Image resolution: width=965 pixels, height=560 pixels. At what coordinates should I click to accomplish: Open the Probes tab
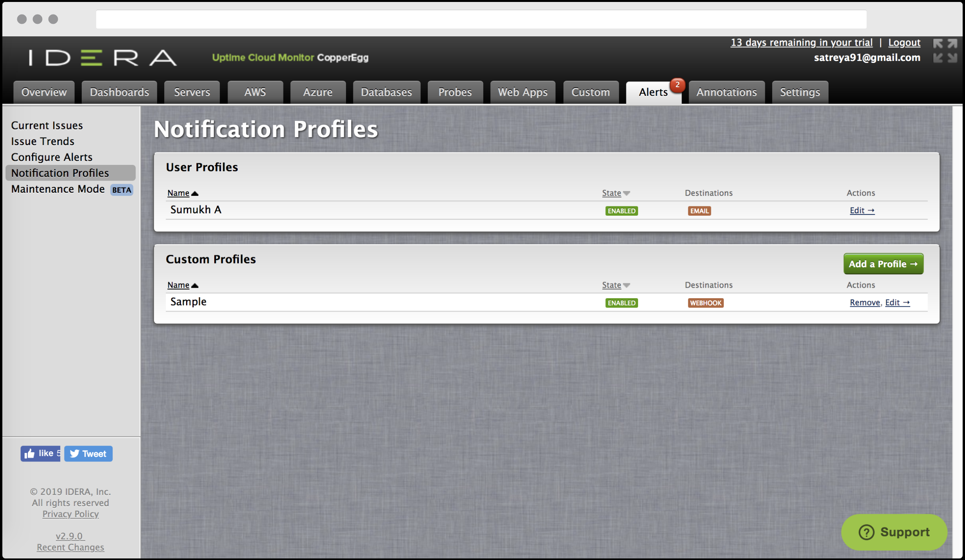tap(455, 92)
